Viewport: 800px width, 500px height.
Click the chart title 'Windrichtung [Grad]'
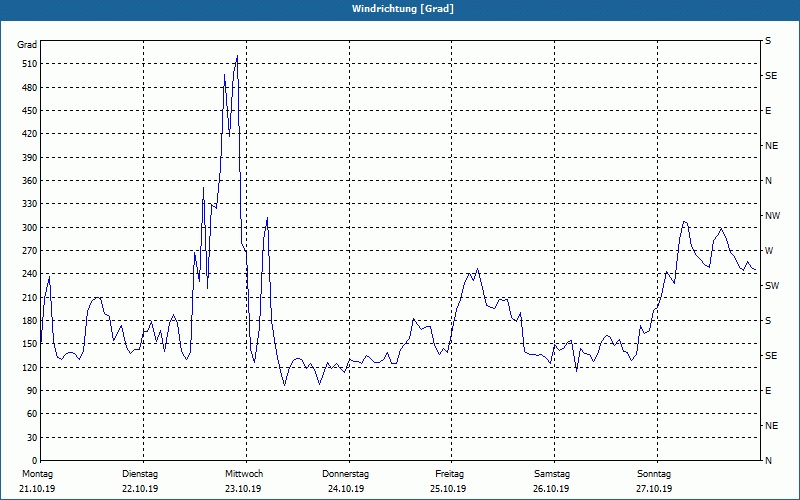[x=403, y=9]
